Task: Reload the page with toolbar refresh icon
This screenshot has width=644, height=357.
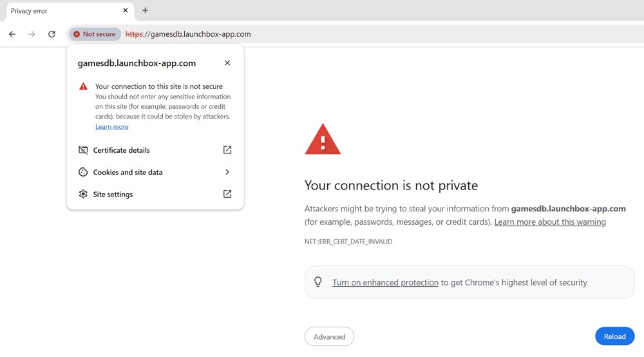Action: click(x=52, y=34)
